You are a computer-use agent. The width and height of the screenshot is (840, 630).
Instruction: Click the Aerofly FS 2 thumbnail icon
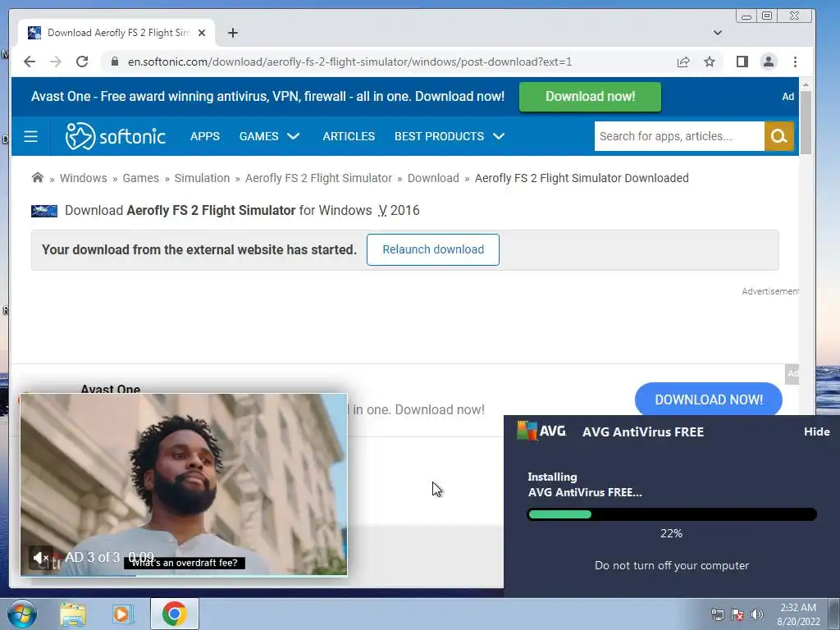[44, 211]
